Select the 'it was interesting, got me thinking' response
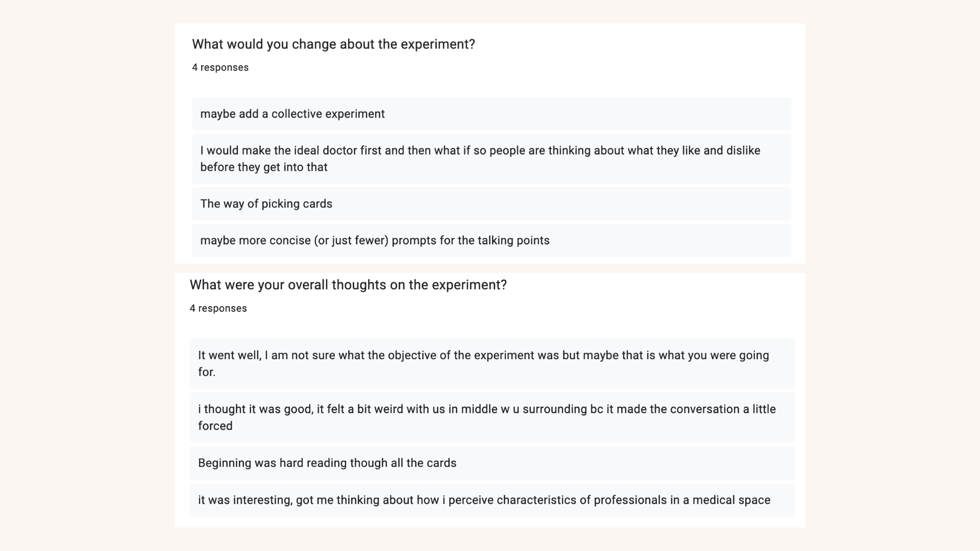Image resolution: width=980 pixels, height=551 pixels. (x=493, y=500)
